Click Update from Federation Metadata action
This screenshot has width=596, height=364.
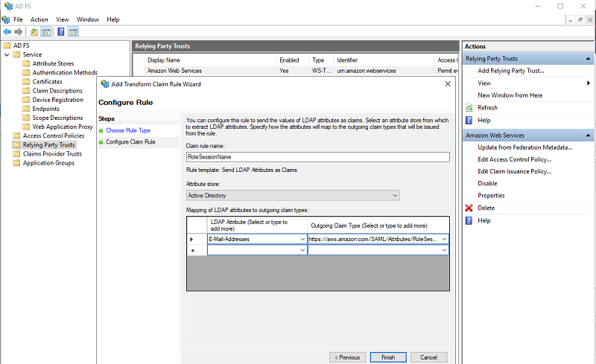(525, 147)
